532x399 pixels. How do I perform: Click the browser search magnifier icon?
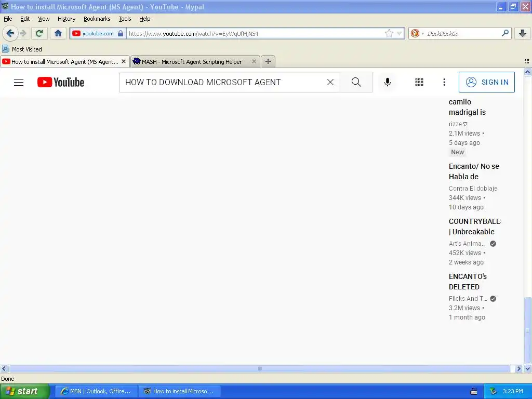pos(505,33)
